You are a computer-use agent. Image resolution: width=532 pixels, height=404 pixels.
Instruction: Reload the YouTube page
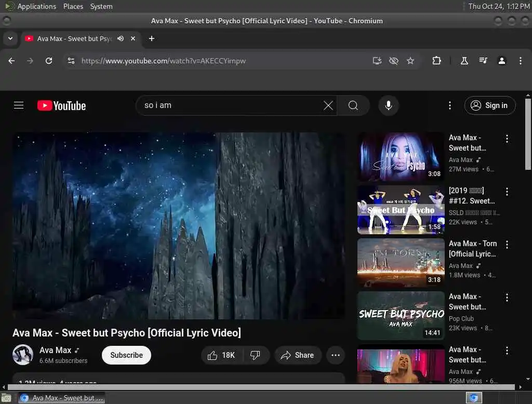pyautogui.click(x=49, y=61)
